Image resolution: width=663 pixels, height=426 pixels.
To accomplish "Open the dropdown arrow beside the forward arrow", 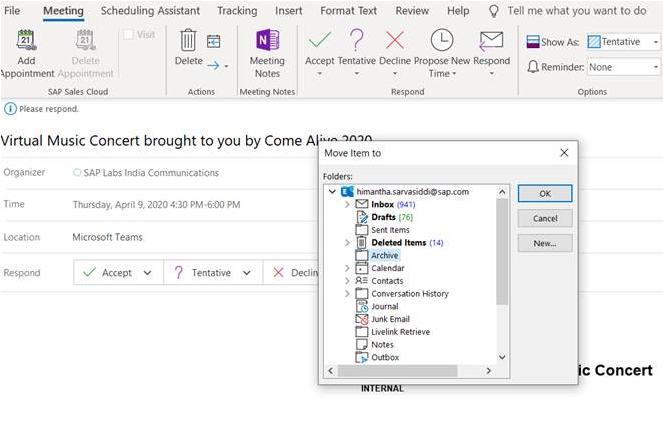I will coord(226,66).
